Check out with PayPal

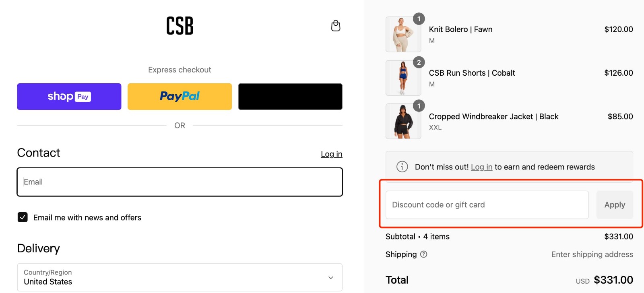coord(180,96)
